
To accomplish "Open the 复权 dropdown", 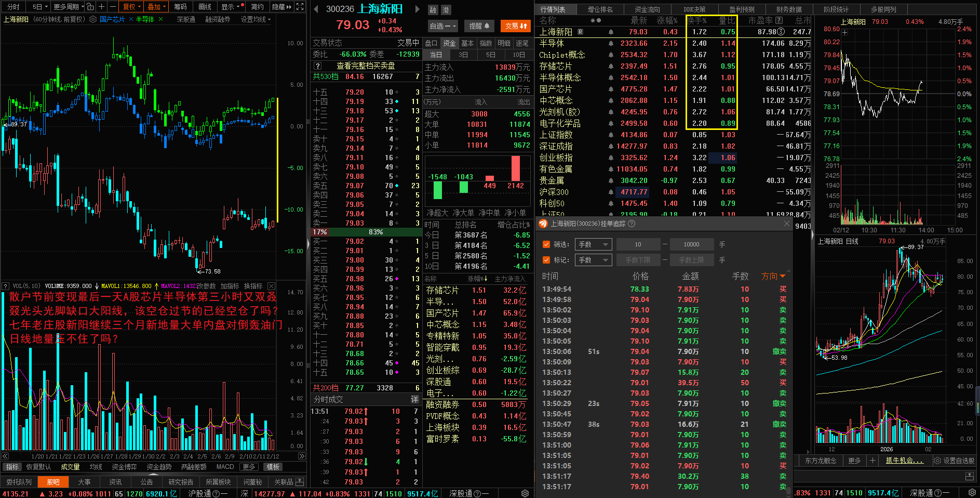I will click(131, 7).
